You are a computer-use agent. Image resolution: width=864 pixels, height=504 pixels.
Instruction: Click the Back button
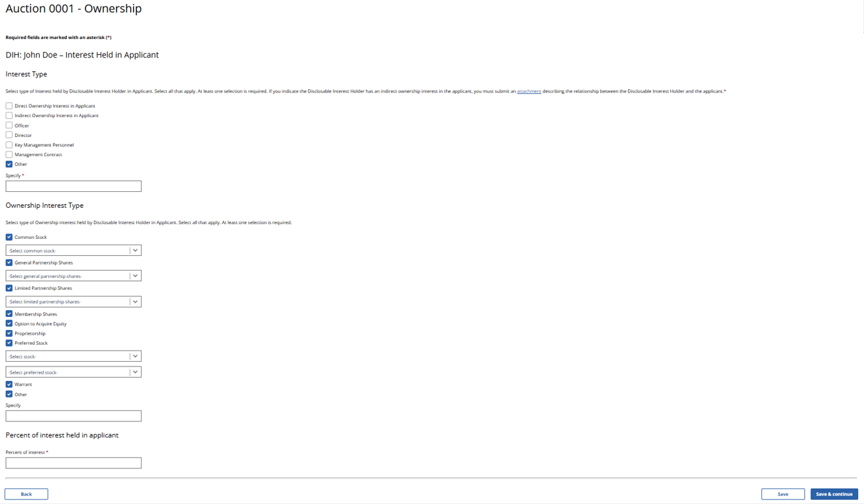point(26,494)
